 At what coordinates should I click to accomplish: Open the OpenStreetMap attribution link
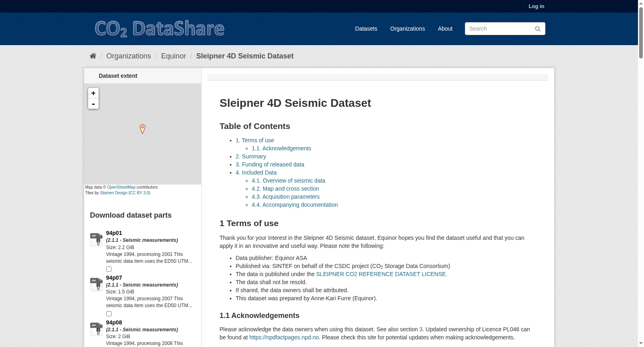point(121,187)
